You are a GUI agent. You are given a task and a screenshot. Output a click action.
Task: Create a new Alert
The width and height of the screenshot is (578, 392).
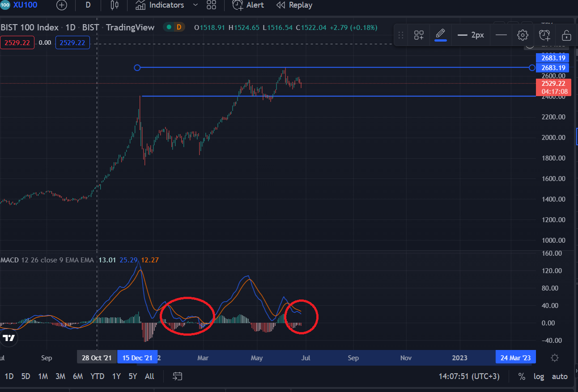248,5
